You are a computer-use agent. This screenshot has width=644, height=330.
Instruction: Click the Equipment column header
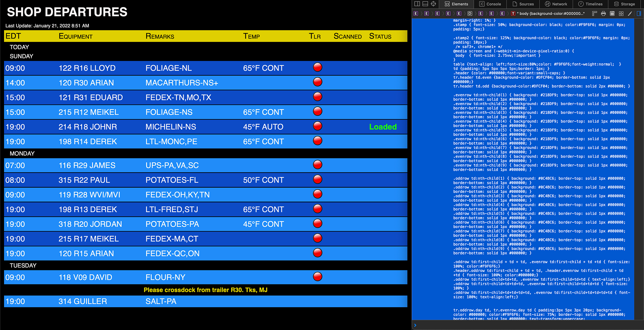(75, 36)
